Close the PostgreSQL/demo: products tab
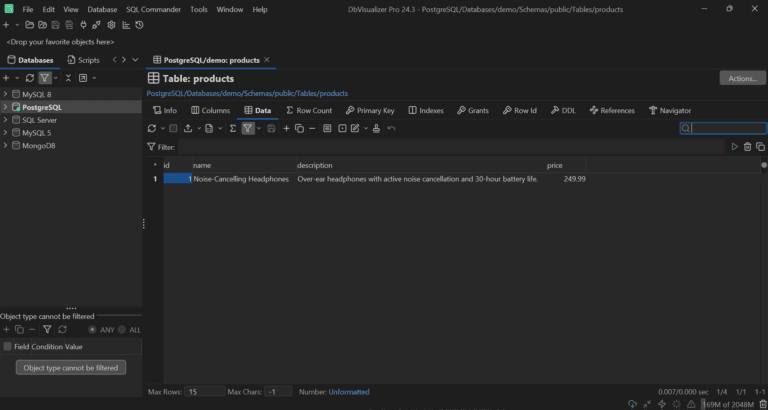This screenshot has height=410, width=768. click(x=267, y=60)
